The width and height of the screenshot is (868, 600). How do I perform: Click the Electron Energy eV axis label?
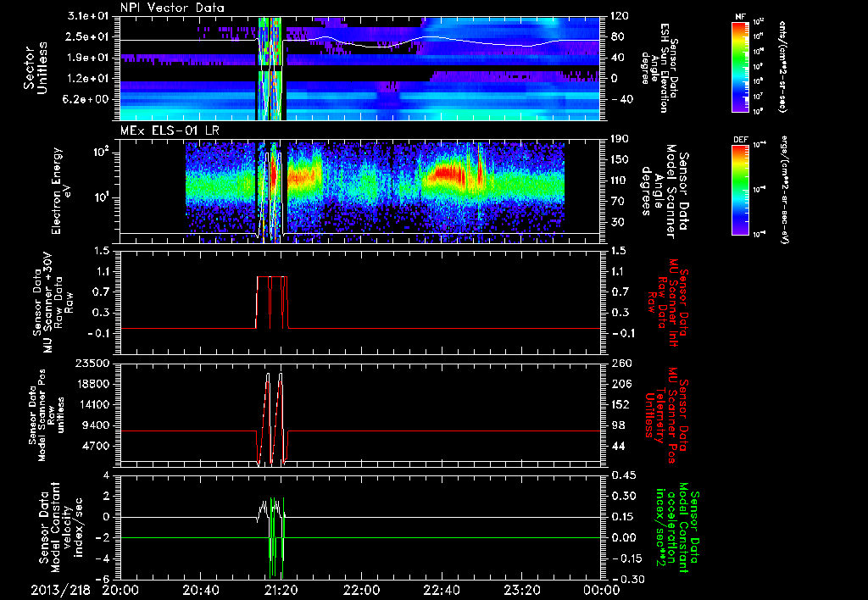tap(62, 191)
